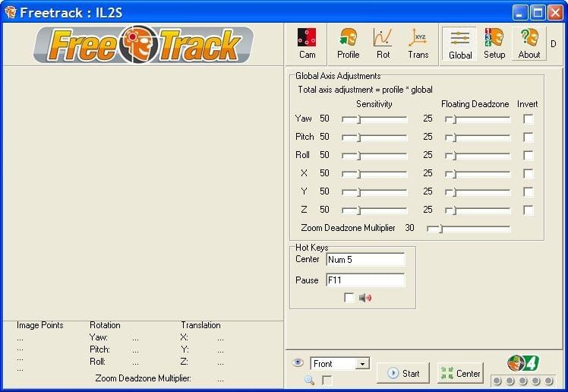Check the magnifier zoom checkbox
Screen dimensions: 568x392
(x=327, y=380)
